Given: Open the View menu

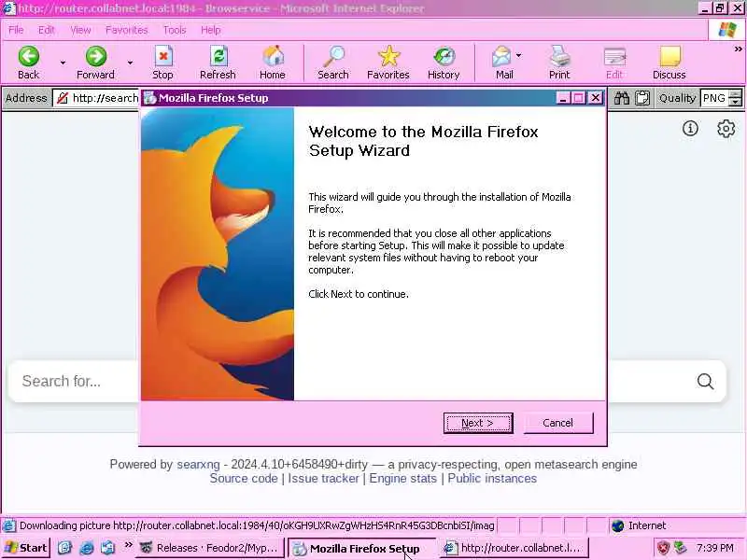Looking at the screenshot, I should click(x=80, y=30).
